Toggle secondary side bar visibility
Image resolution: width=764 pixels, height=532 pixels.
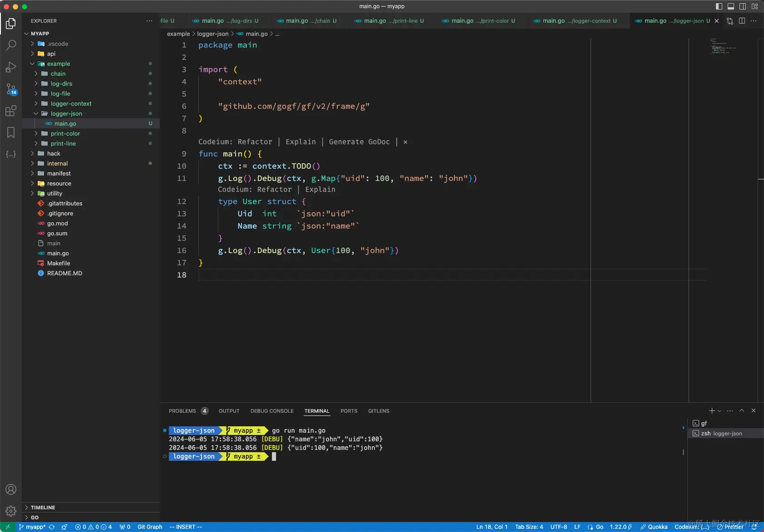pos(743,6)
